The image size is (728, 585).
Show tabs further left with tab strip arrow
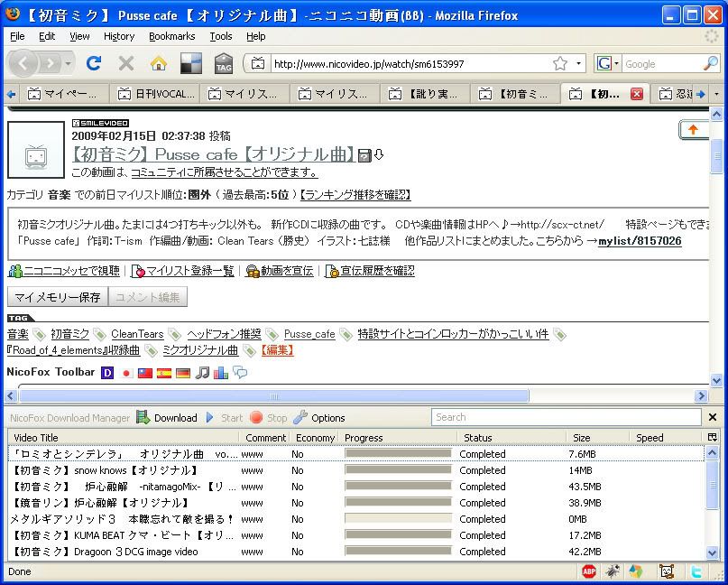click(11, 94)
